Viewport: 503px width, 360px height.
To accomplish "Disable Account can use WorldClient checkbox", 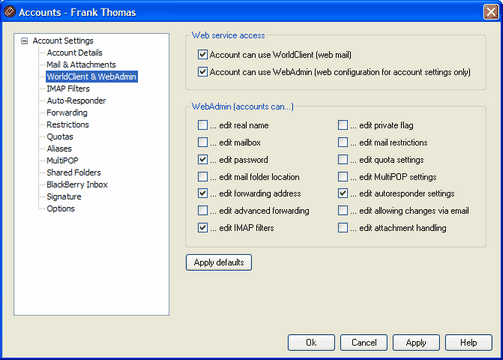I will (x=203, y=54).
